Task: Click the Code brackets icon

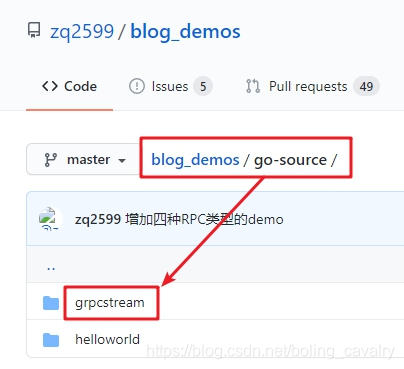Action: pyautogui.click(x=50, y=86)
